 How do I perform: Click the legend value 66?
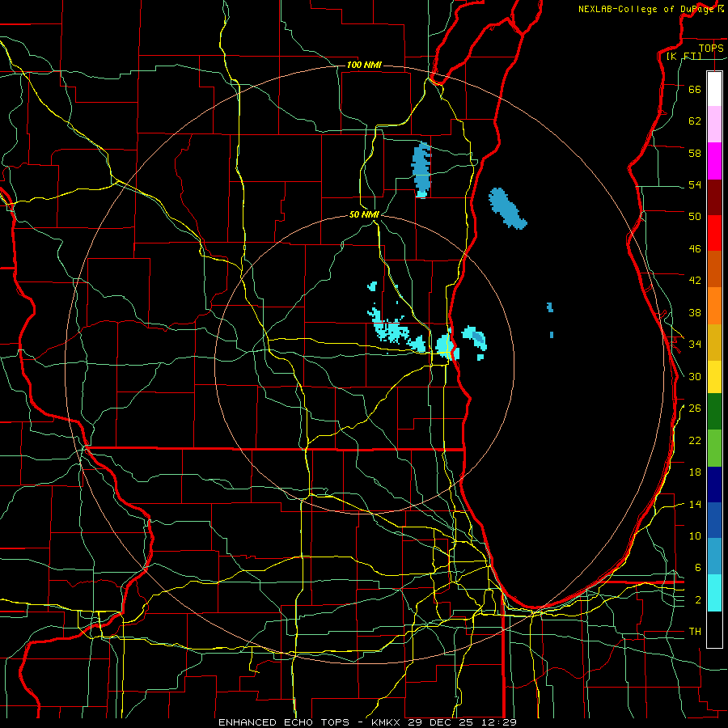(695, 89)
